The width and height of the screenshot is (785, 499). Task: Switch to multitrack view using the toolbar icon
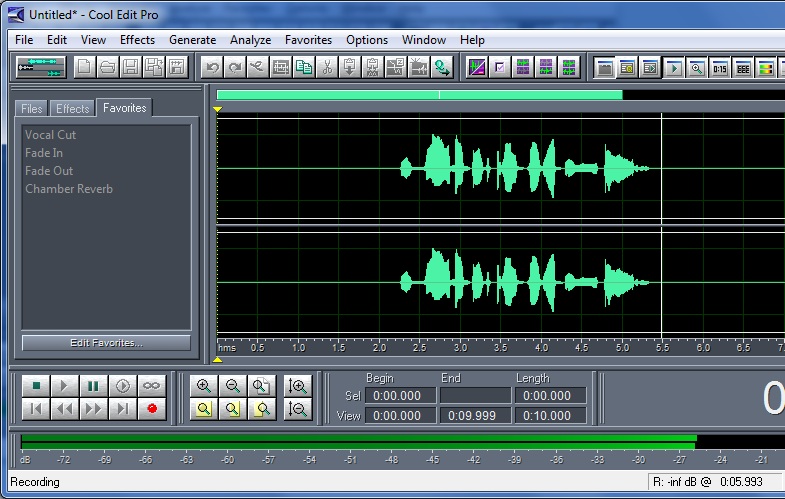click(41, 67)
